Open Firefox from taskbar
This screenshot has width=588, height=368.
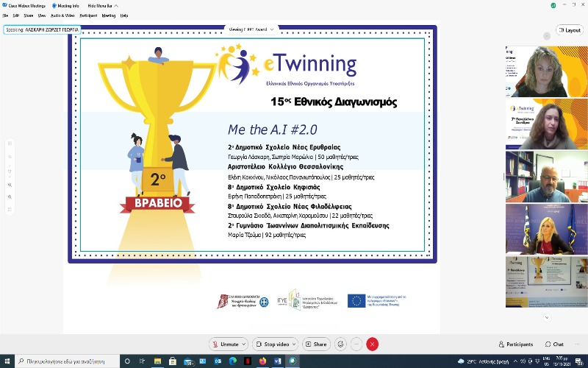pyautogui.click(x=262, y=361)
